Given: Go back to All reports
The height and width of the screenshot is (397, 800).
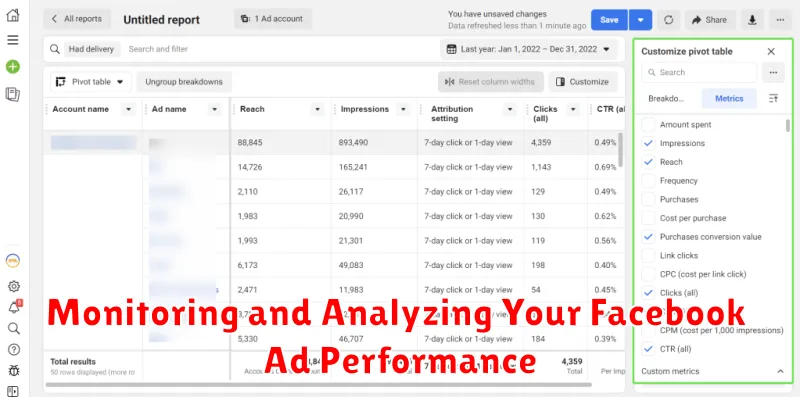Looking at the screenshot, I should (x=77, y=19).
